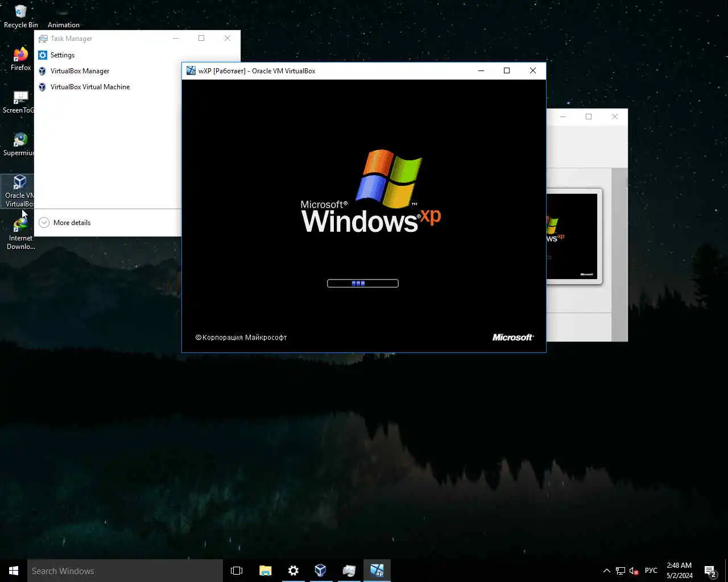Open the clock showing 2:48 AM
728x582 pixels.
680,571
